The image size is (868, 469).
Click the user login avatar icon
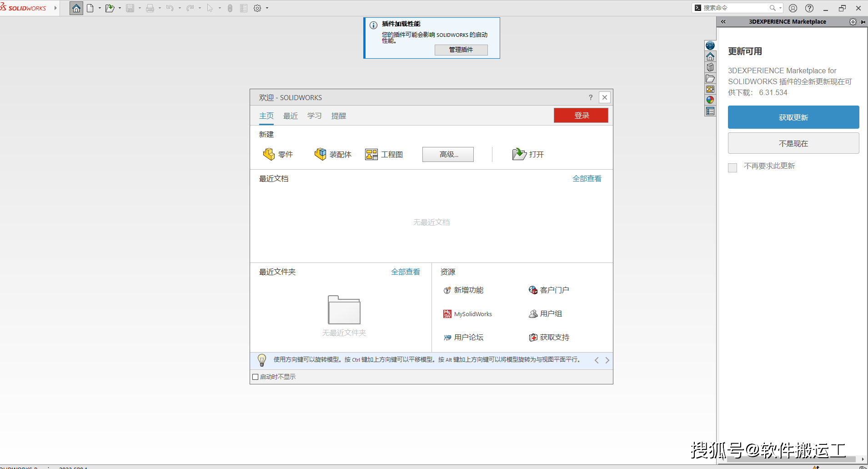tap(793, 8)
